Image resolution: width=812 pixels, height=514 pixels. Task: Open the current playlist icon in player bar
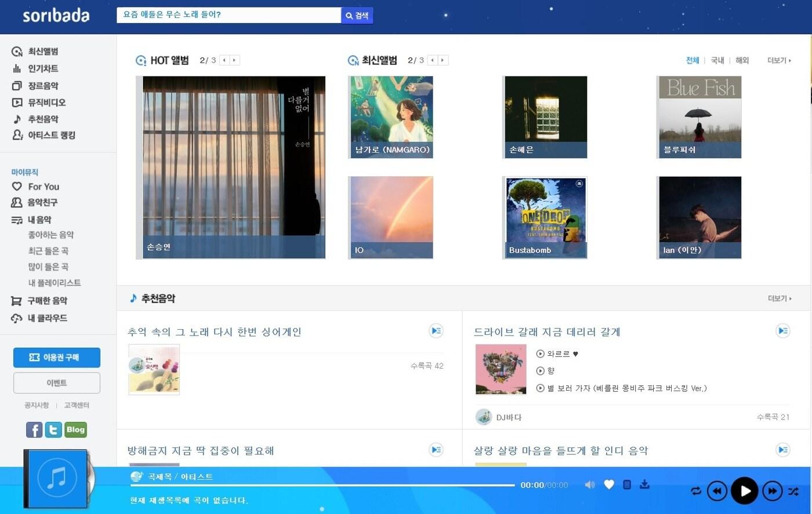click(x=626, y=484)
